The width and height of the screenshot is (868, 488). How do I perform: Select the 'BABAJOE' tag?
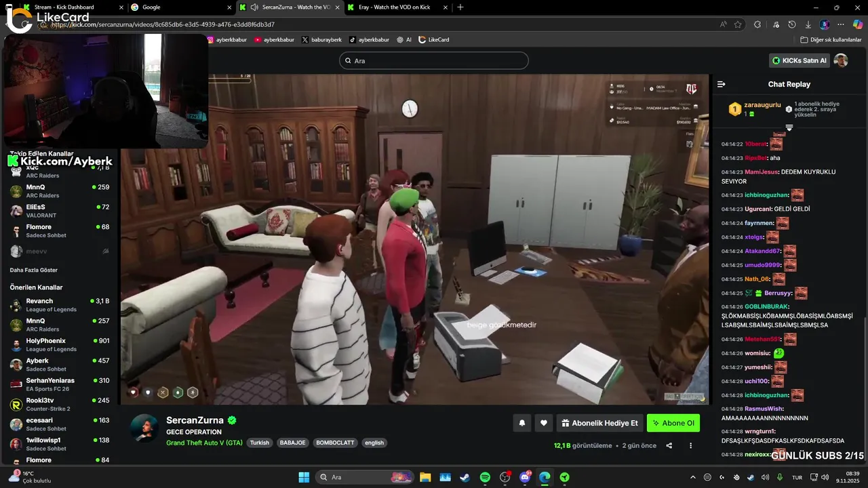tap(293, 443)
